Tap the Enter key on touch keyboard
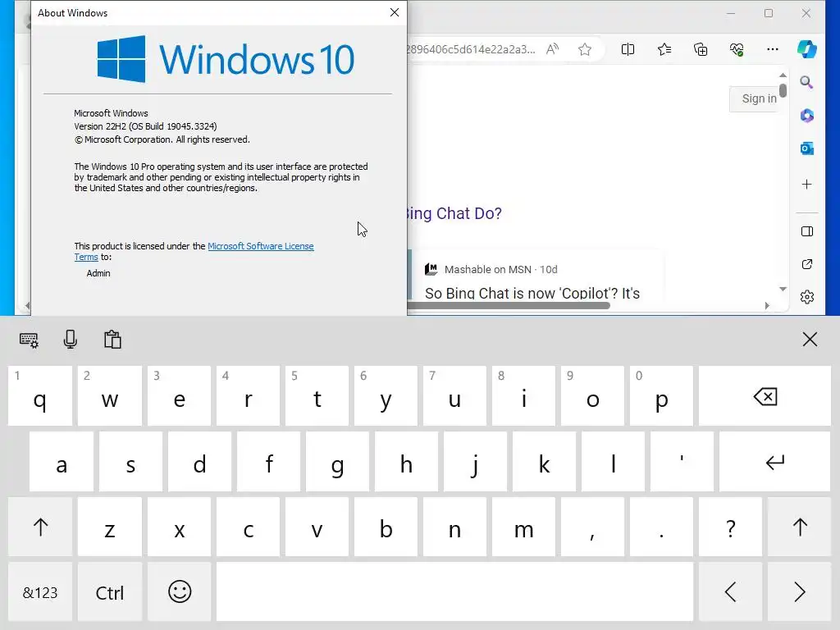The width and height of the screenshot is (840, 630). click(x=774, y=462)
